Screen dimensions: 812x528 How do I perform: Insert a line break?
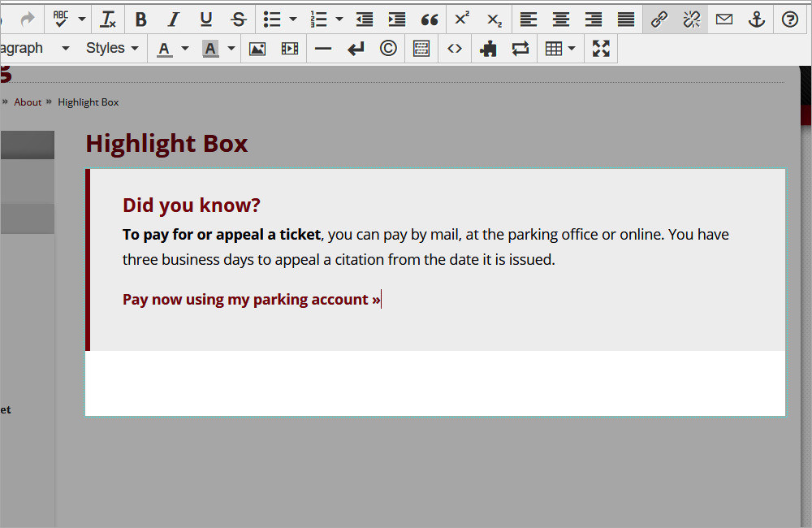coord(356,49)
